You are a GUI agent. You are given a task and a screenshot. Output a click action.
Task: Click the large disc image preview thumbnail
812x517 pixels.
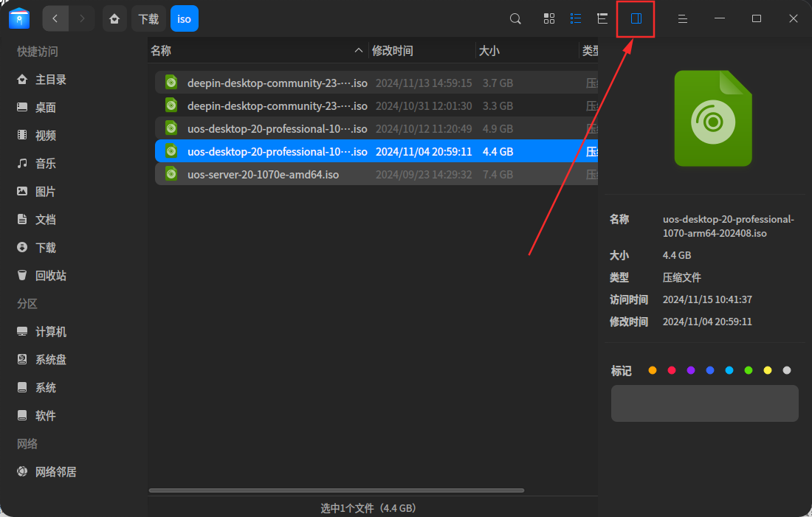pos(713,119)
